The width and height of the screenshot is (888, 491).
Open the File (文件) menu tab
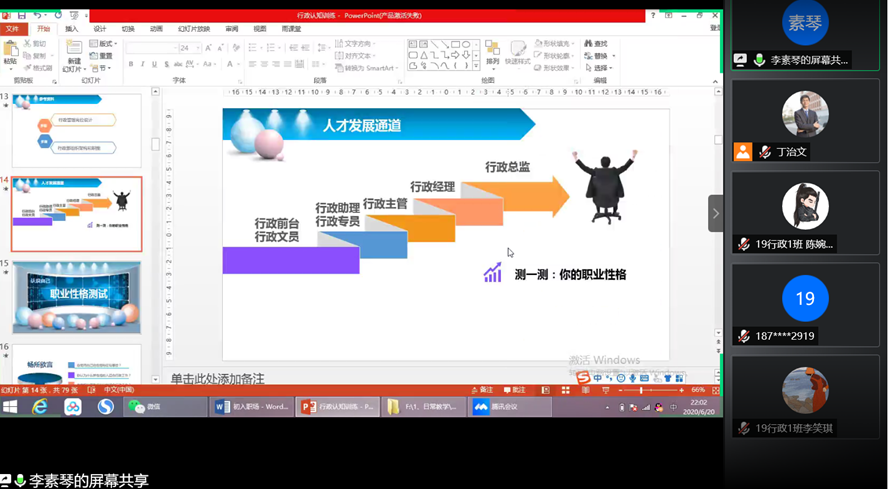(x=12, y=29)
